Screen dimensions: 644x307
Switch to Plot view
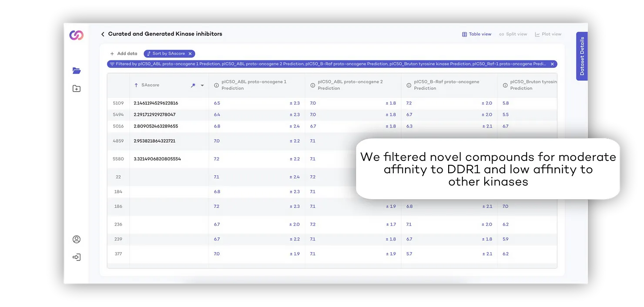(x=548, y=34)
